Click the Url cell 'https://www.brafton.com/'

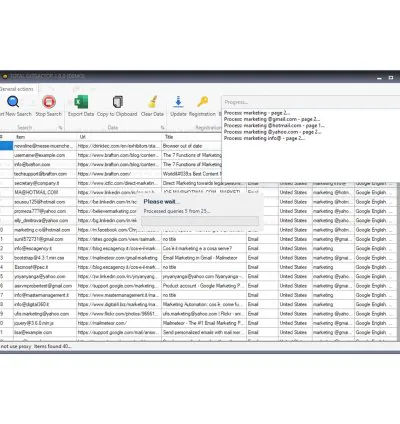tap(119, 174)
